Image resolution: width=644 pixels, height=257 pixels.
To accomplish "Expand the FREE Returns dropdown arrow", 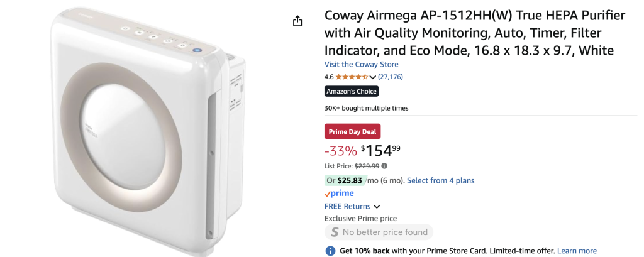I will [x=377, y=207].
